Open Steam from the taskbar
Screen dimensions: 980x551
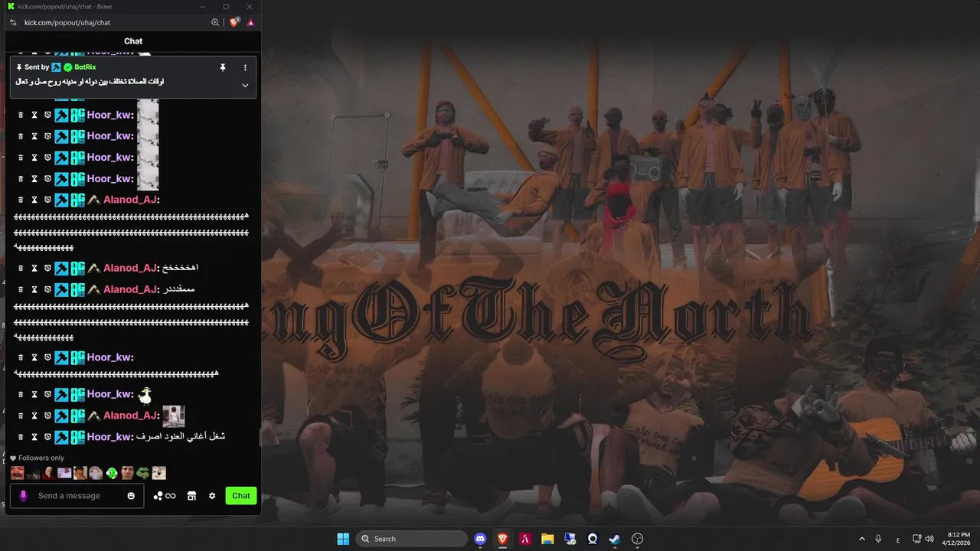(615, 539)
